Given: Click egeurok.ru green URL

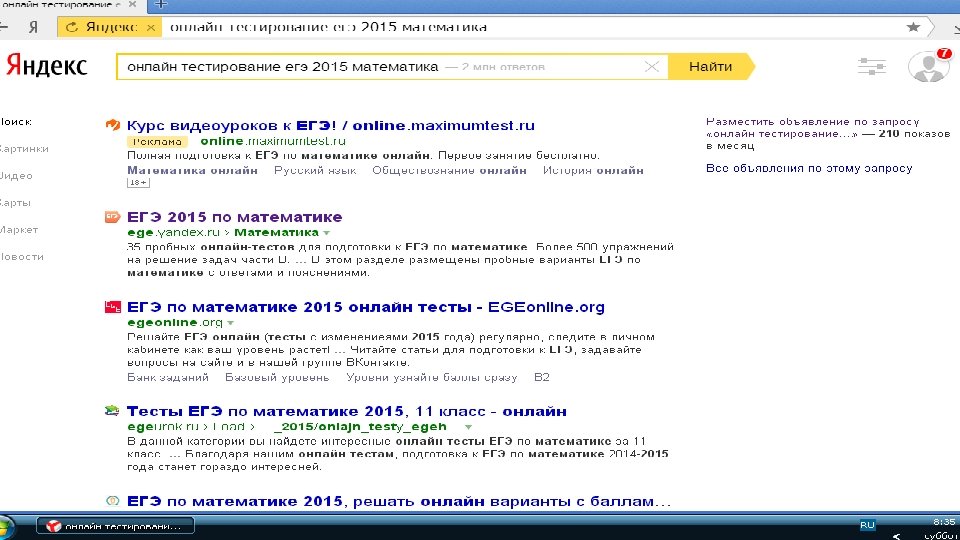Looking at the screenshot, I should point(163,427).
